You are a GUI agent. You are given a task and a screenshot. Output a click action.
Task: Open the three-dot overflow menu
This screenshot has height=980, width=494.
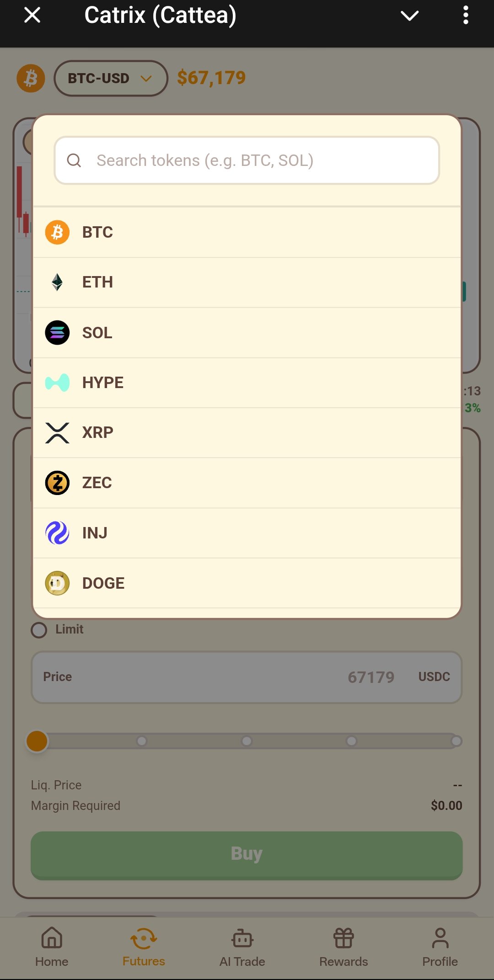pos(466,15)
